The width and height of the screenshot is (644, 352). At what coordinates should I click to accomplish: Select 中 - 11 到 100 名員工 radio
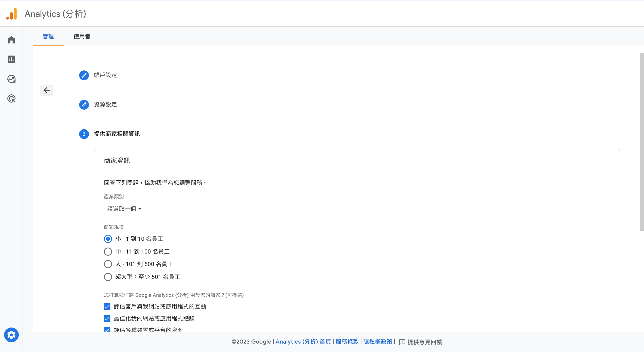(108, 252)
